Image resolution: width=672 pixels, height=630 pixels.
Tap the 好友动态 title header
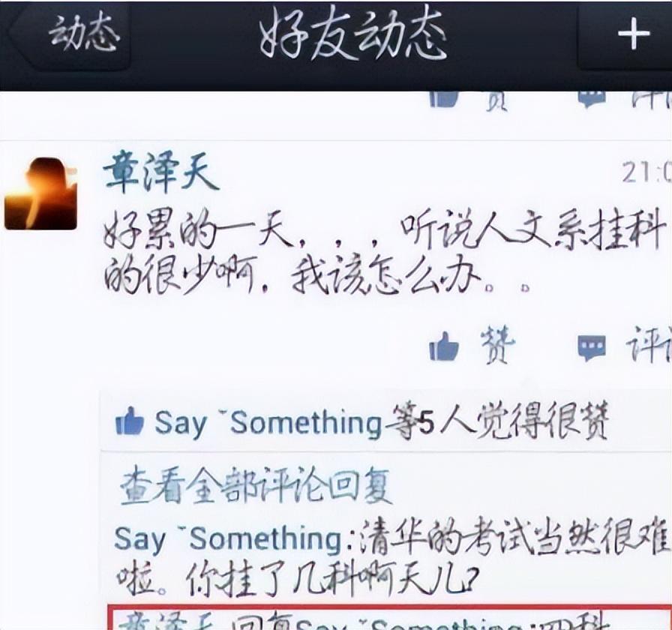(x=353, y=36)
